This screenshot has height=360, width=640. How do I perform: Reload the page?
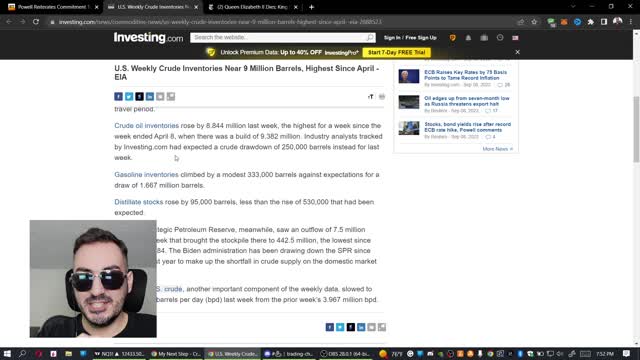(36, 22)
